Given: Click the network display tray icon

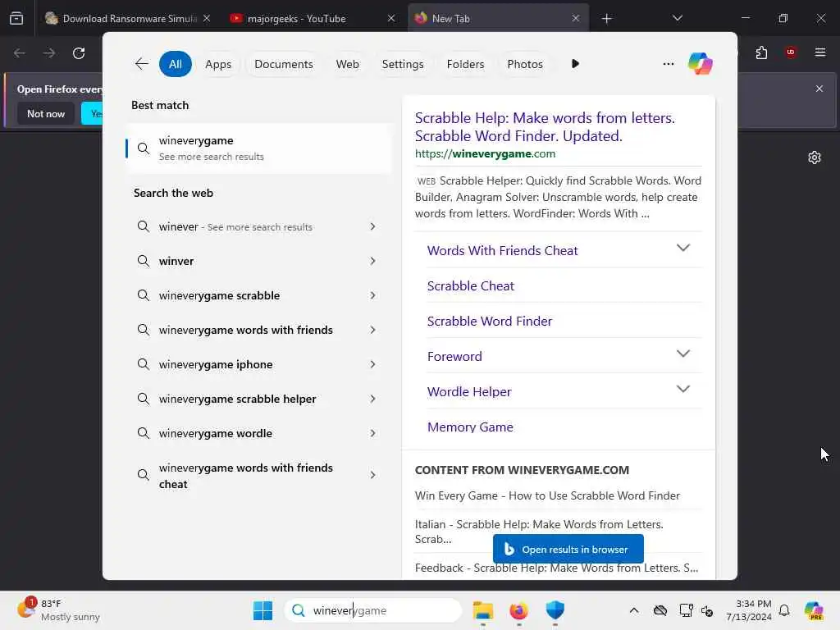Looking at the screenshot, I should 686,610.
